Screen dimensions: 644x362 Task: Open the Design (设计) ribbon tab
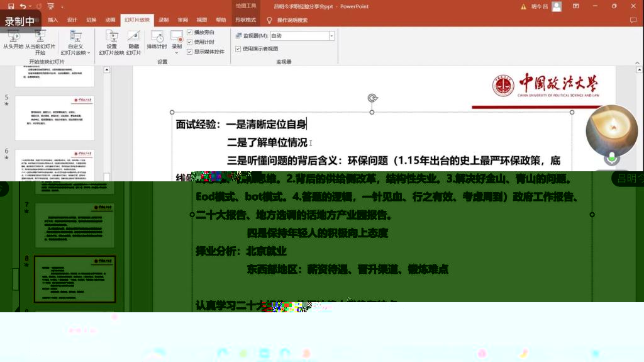[72, 20]
